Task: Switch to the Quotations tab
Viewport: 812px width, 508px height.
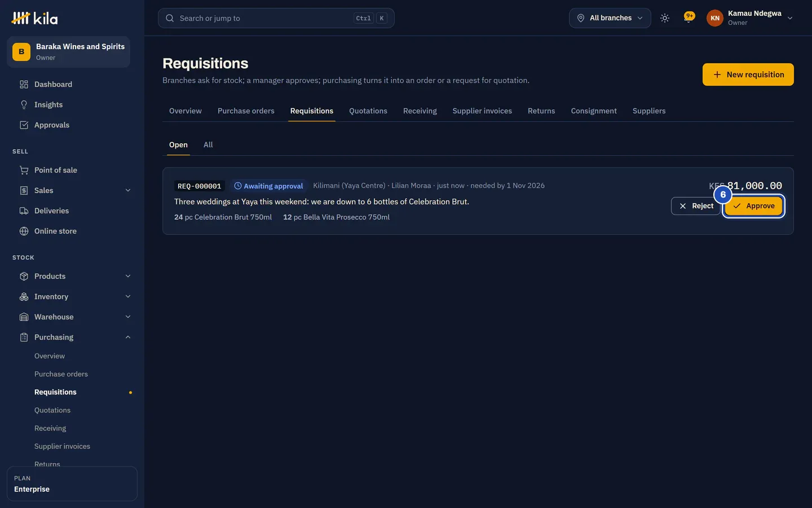Action: [368, 111]
